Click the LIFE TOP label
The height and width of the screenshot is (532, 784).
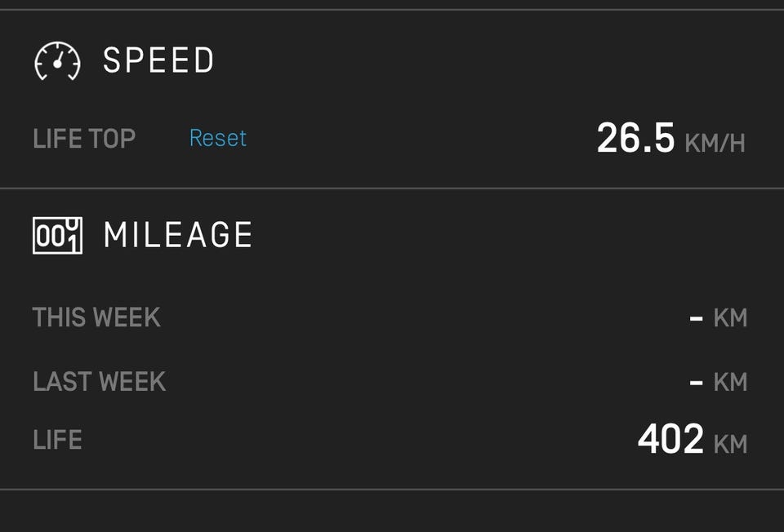click(84, 138)
